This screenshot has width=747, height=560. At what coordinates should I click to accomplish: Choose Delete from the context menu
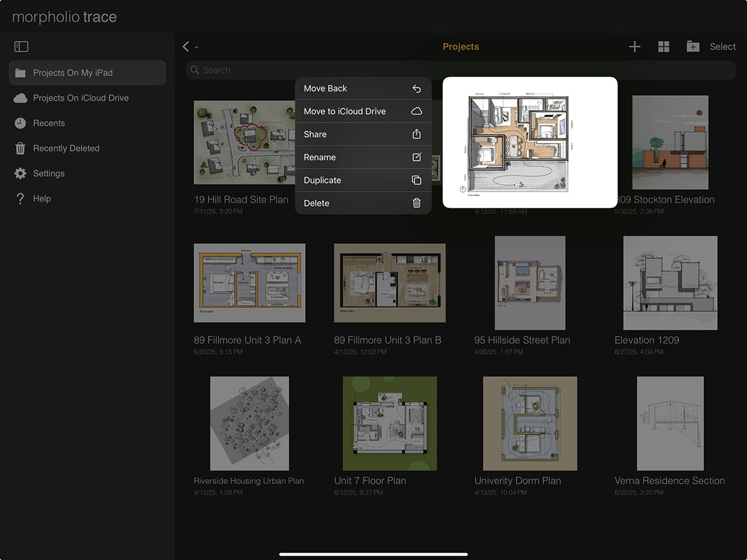pyautogui.click(x=363, y=203)
